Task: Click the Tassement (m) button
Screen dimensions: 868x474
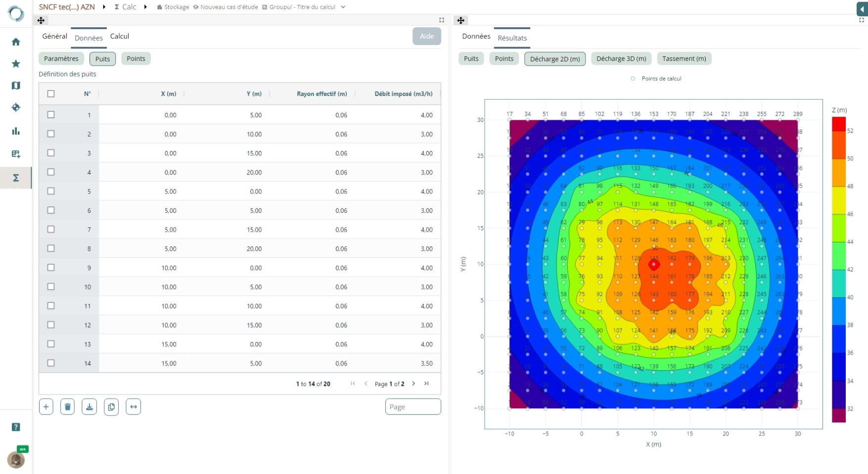Action: [x=684, y=59]
